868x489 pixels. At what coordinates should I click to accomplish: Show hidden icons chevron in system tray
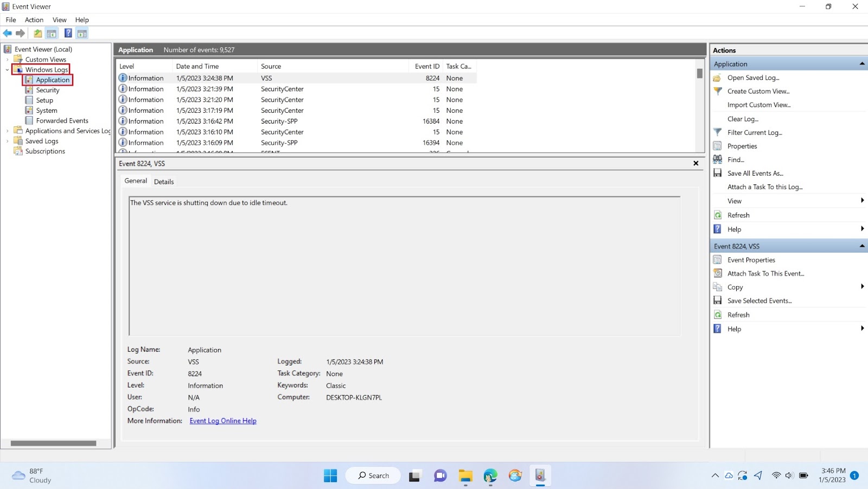pyautogui.click(x=715, y=475)
